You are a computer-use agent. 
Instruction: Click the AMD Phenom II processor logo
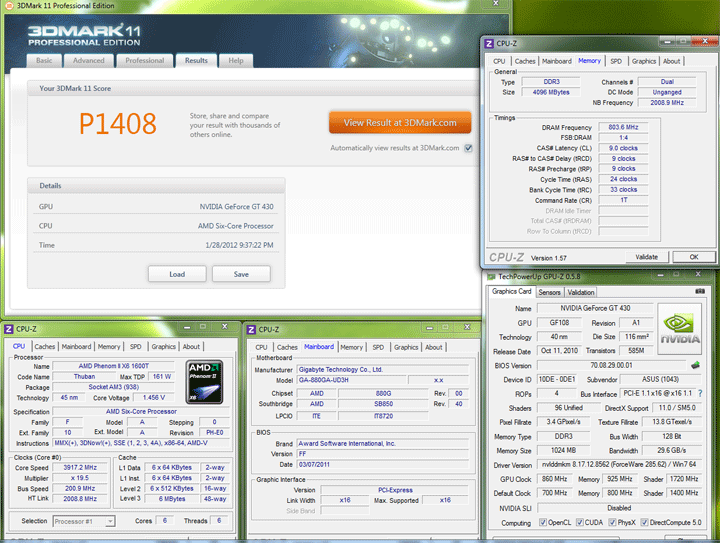206,382
